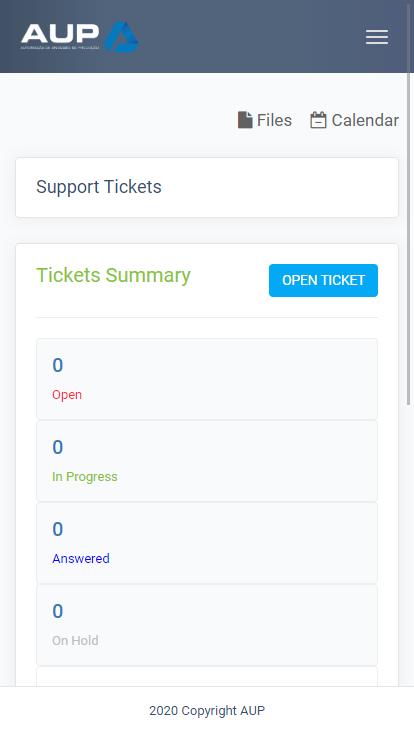This screenshot has height=734, width=414.
Task: Open the Calendar text link
Action: [365, 120]
